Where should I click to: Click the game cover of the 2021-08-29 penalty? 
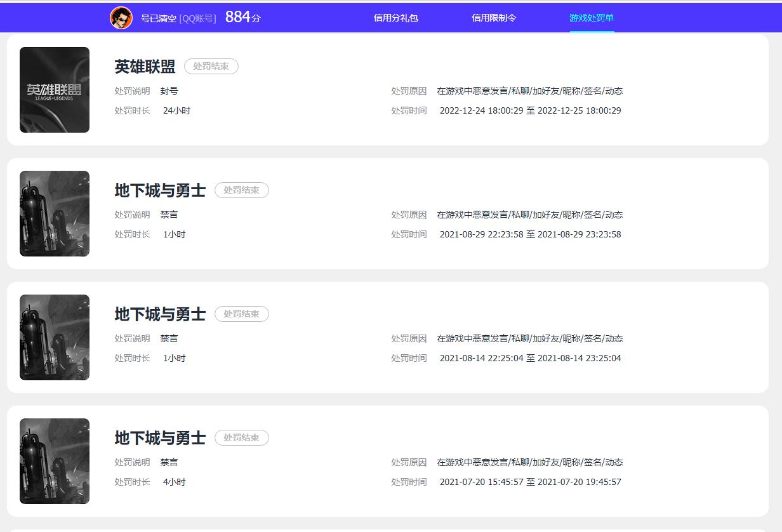click(55, 213)
